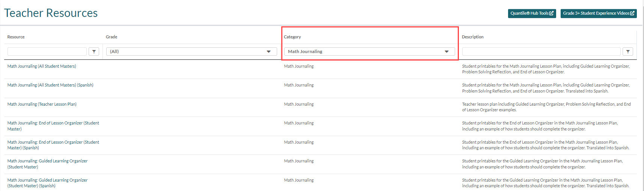This screenshot has width=644, height=191.
Task: Open End of Lesson Organizer (Student Master) (Spanish)
Action: [53, 145]
